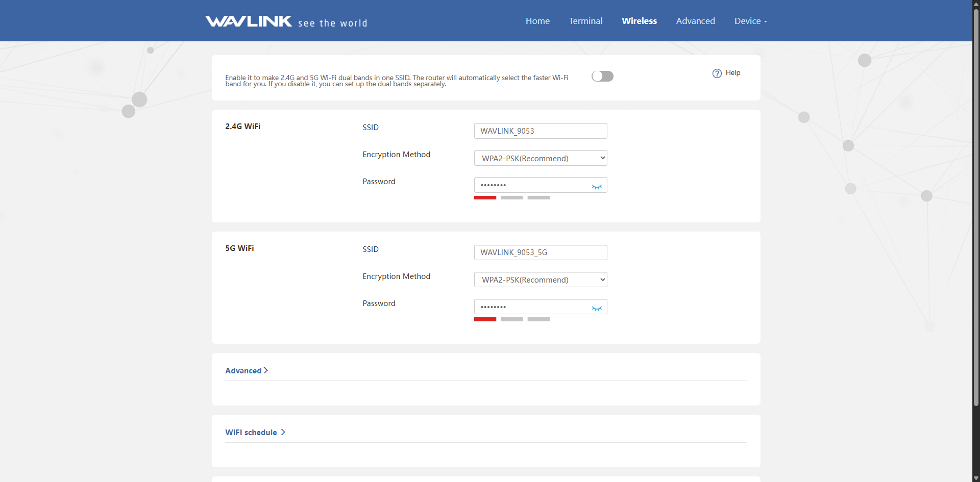Click the 5G WiFi heading
The image size is (980, 482).
(239, 248)
